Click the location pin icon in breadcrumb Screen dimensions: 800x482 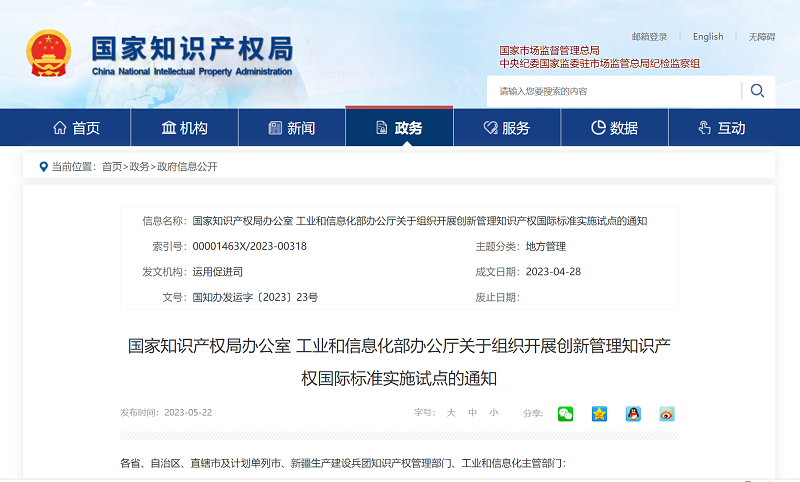click(x=43, y=166)
